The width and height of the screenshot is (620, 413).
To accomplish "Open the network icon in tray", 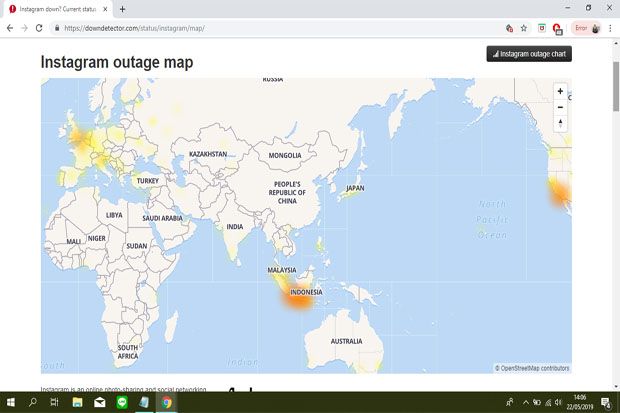I will (548, 402).
